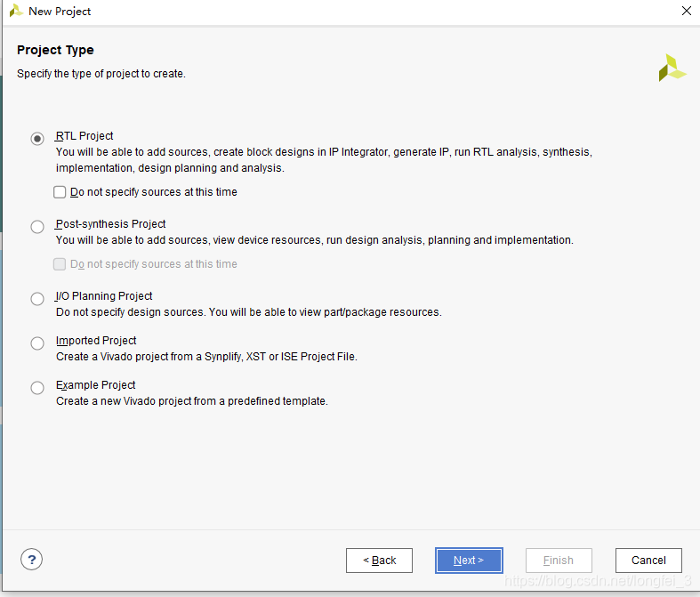Click the Example Project label
This screenshot has height=597, width=700.
95,385
